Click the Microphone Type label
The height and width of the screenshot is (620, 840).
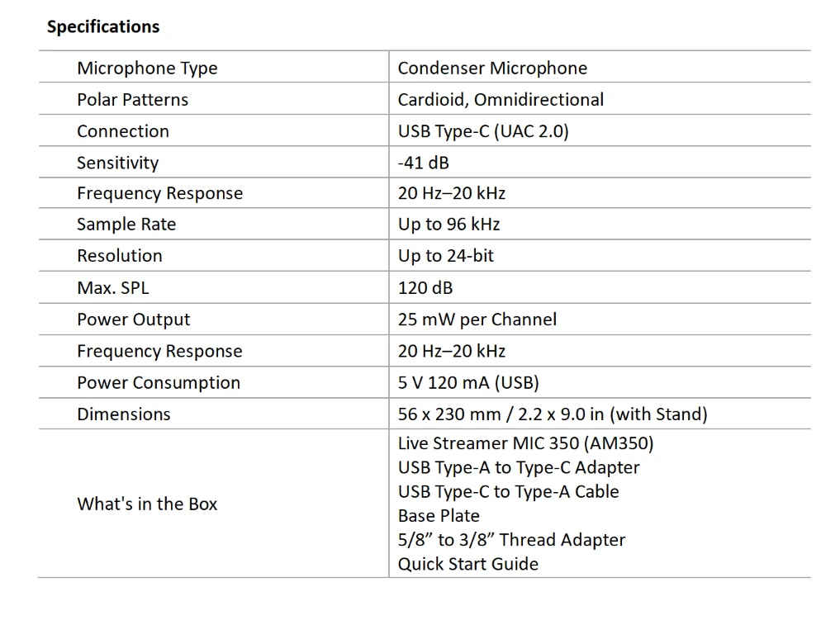tap(147, 69)
